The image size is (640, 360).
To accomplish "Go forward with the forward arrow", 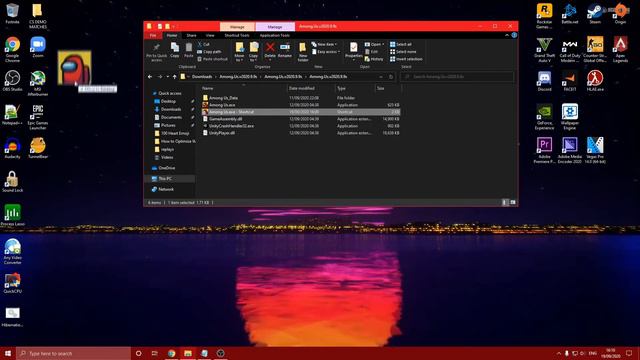I will [x=160, y=77].
